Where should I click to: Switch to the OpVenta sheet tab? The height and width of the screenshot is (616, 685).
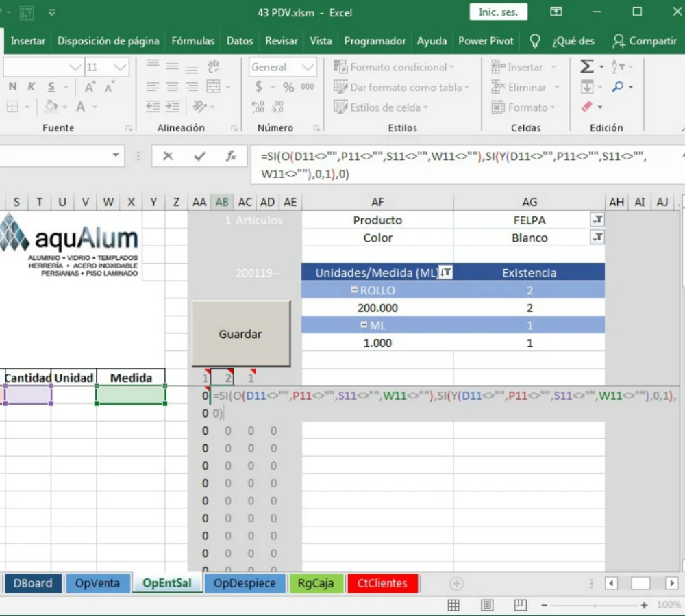97,583
